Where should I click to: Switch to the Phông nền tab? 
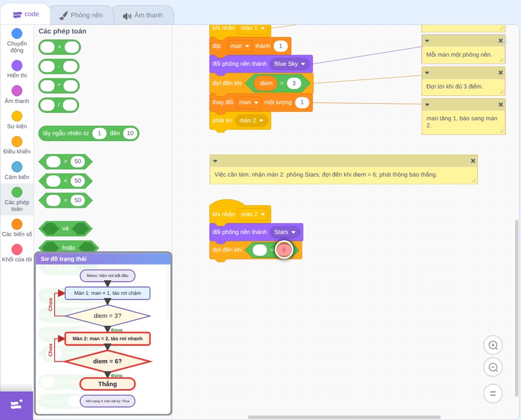pyautogui.click(x=81, y=15)
